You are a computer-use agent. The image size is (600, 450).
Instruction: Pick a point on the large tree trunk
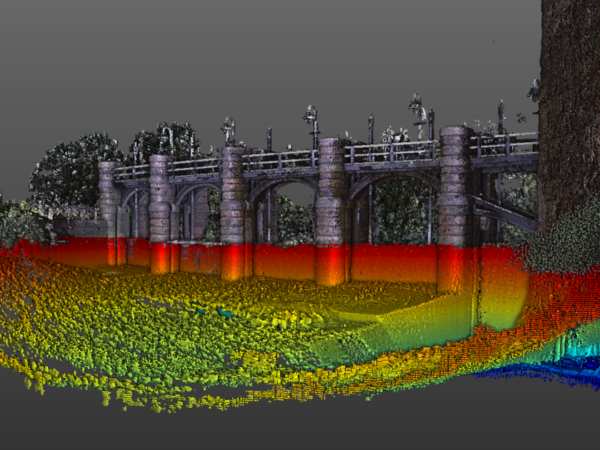point(570,111)
